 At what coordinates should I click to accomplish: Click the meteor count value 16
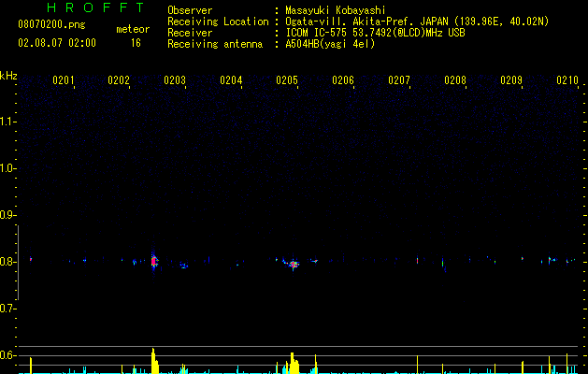[136, 43]
